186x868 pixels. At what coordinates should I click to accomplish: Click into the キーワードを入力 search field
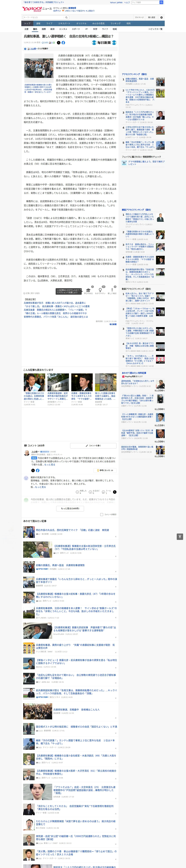click(44, 17)
